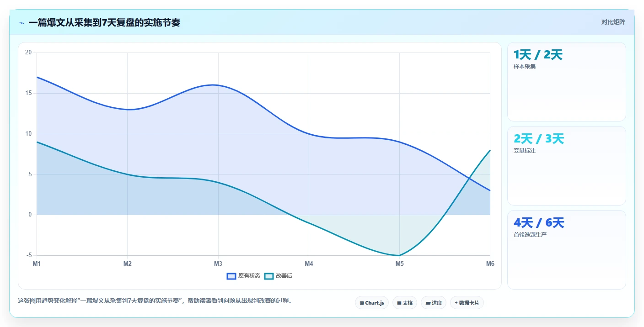Click the 2天 / 3天 value text
The image size is (644, 327).
539,139
